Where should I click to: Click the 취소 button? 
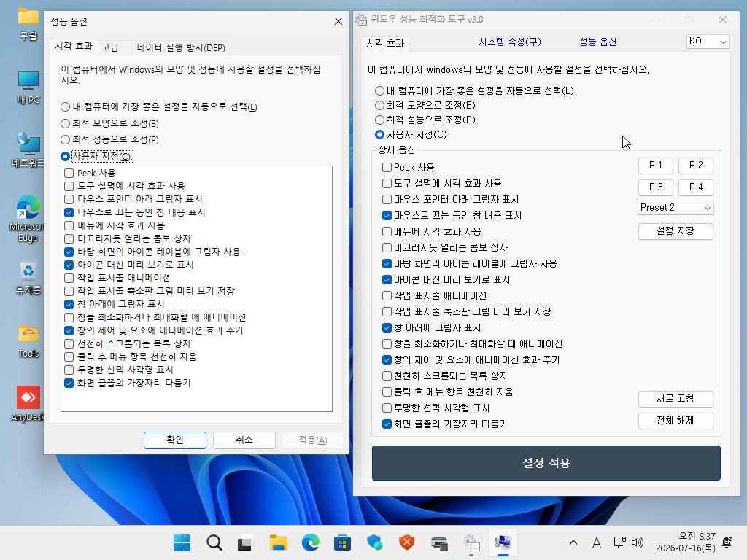pyautogui.click(x=244, y=440)
